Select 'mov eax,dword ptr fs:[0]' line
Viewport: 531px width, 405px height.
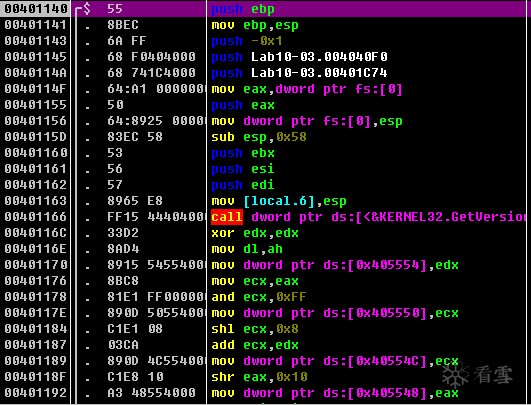[307, 89]
